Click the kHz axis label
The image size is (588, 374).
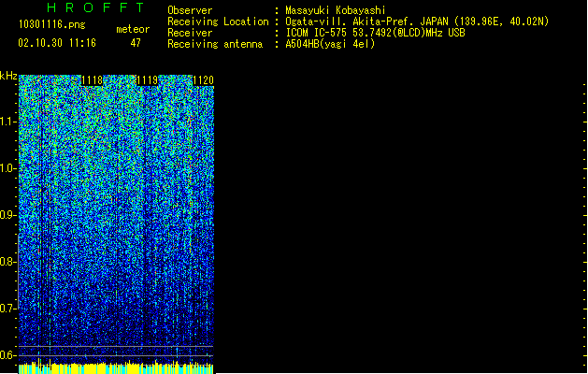click(8, 76)
